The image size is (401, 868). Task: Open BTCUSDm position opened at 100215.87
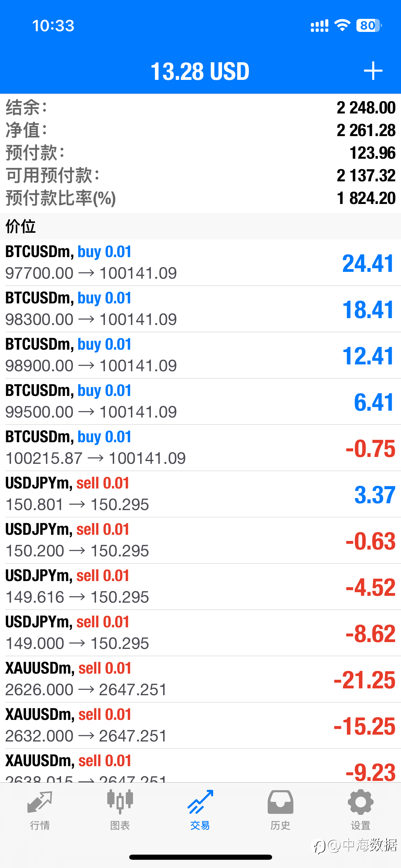[200, 448]
